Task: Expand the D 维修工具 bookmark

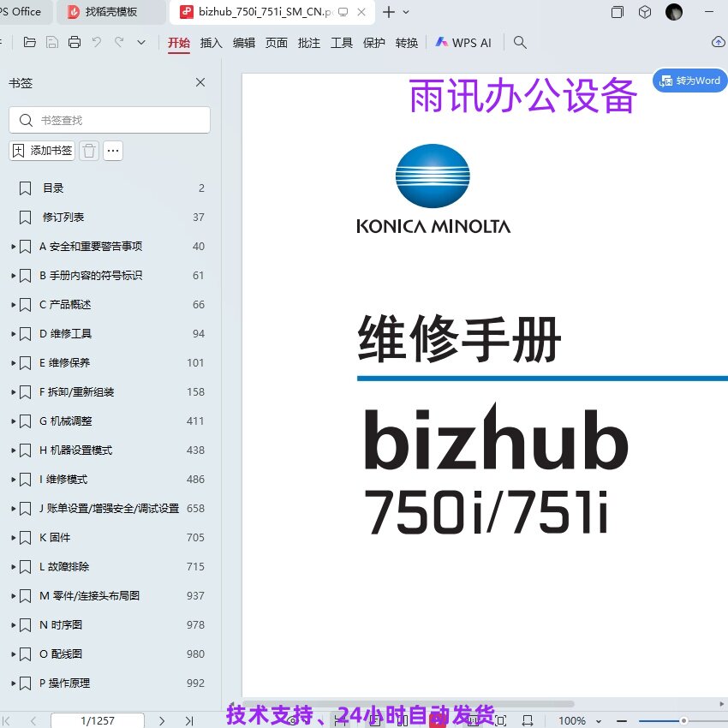Action: pyautogui.click(x=14, y=334)
